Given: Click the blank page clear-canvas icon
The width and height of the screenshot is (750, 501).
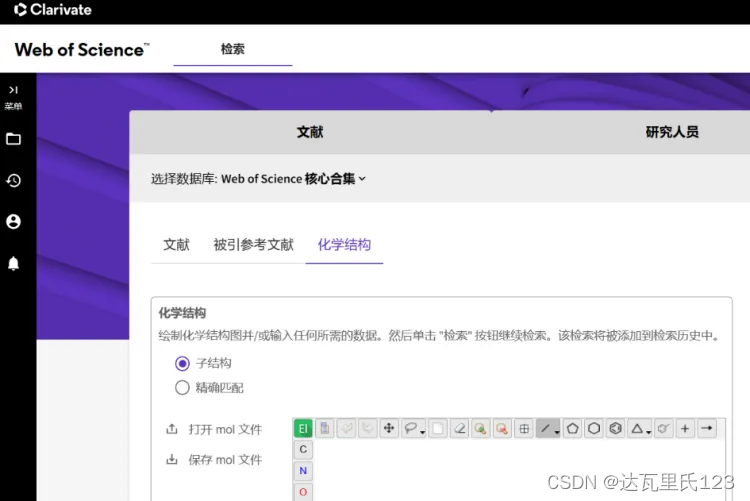Looking at the screenshot, I should (x=438, y=428).
